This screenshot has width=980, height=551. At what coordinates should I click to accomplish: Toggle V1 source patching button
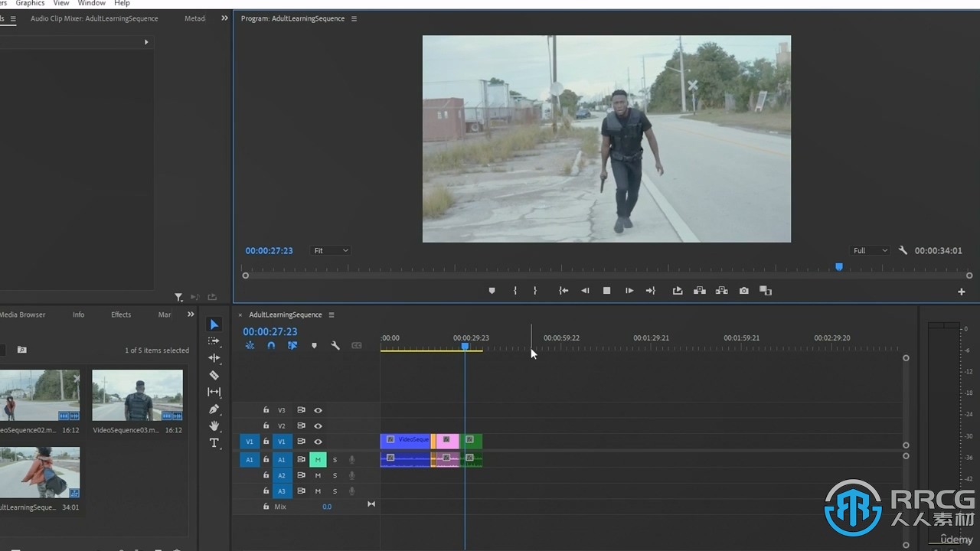[x=250, y=442]
